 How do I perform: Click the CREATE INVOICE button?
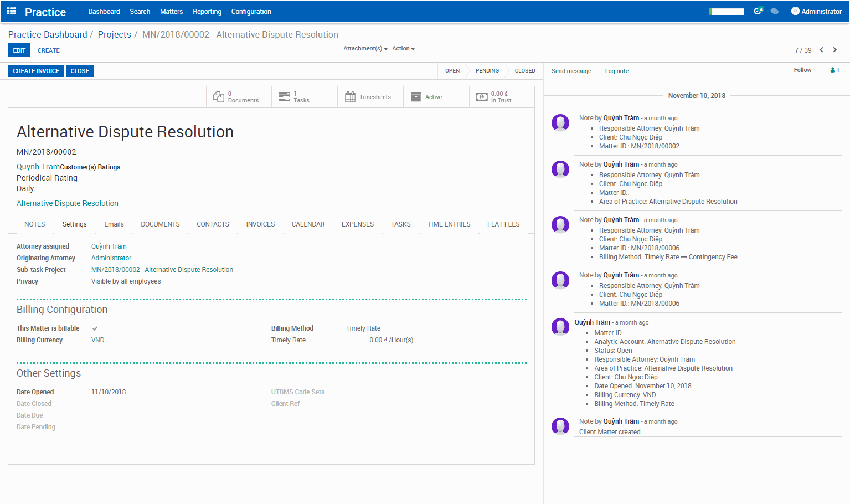tap(36, 71)
